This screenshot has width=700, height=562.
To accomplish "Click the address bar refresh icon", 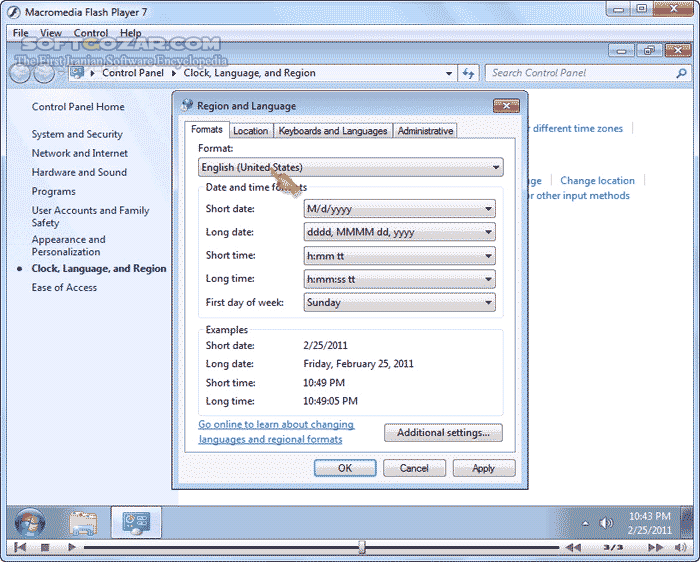I will click(x=469, y=73).
